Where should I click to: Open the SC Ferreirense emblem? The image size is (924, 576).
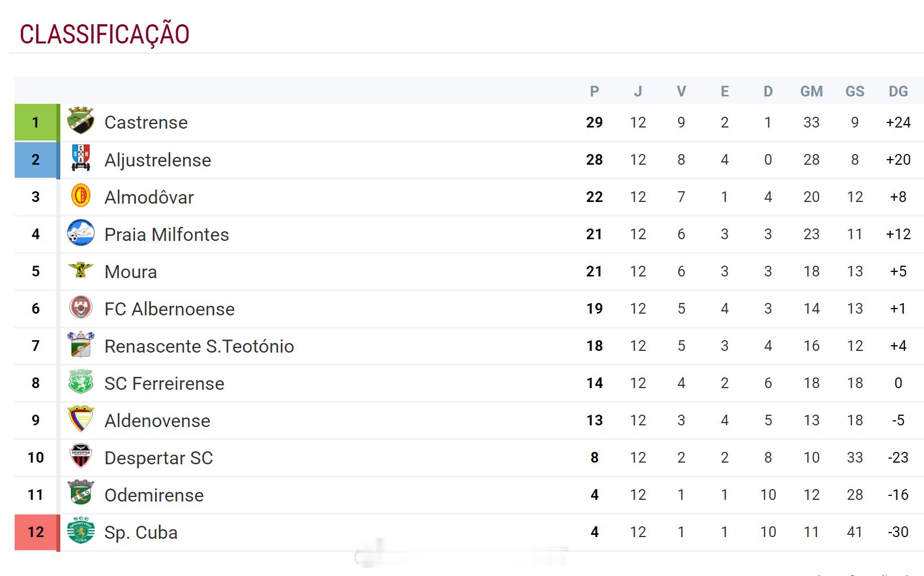(81, 382)
